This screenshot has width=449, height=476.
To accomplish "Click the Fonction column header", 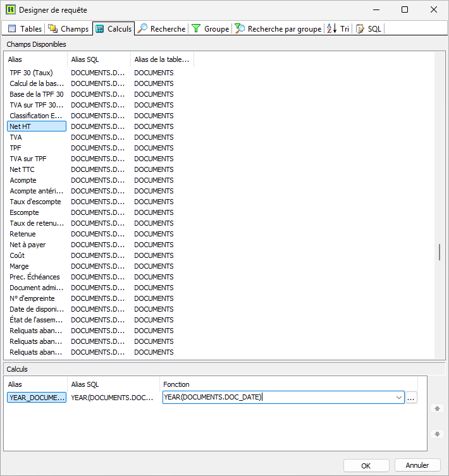I will click(x=288, y=384).
